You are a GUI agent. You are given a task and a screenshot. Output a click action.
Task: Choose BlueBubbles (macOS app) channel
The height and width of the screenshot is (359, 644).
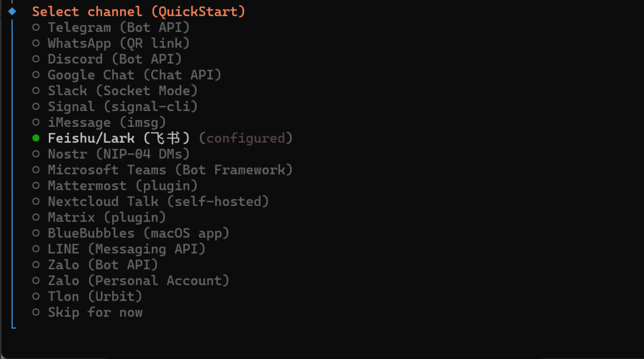point(138,233)
